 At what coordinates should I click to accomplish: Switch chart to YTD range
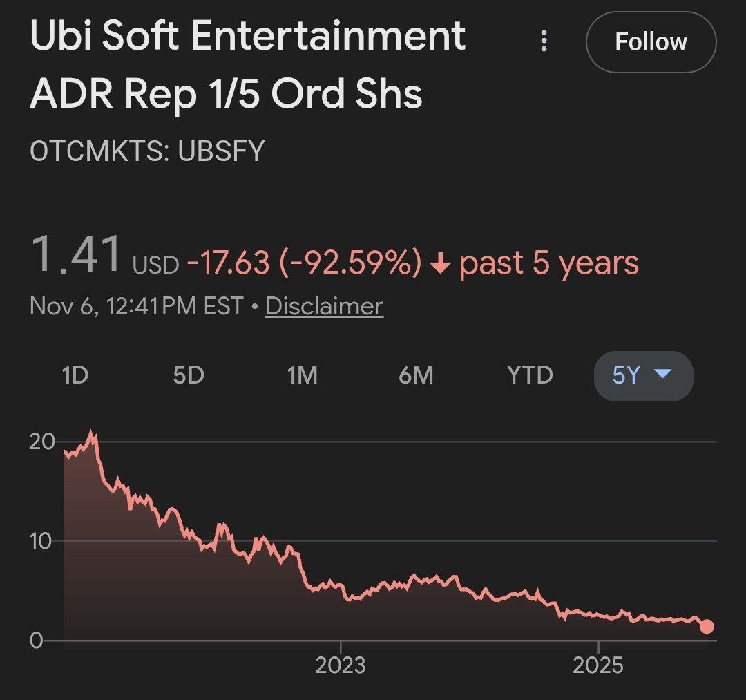pyautogui.click(x=530, y=375)
